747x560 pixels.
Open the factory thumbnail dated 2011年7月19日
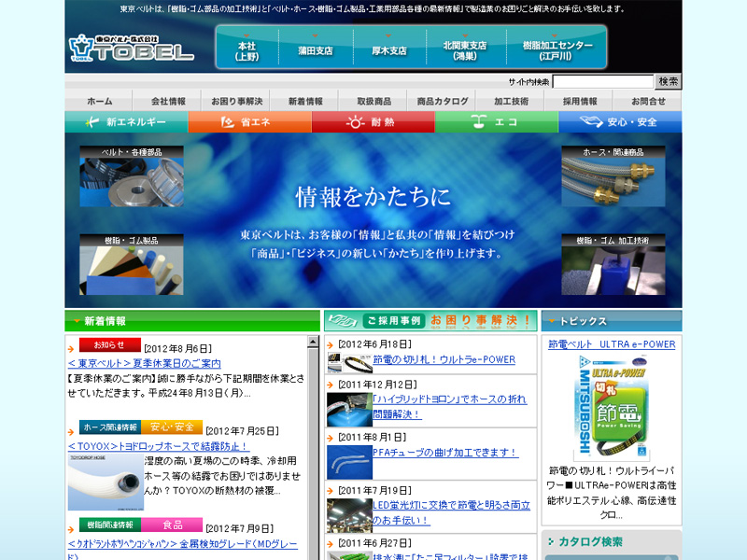[x=349, y=515]
